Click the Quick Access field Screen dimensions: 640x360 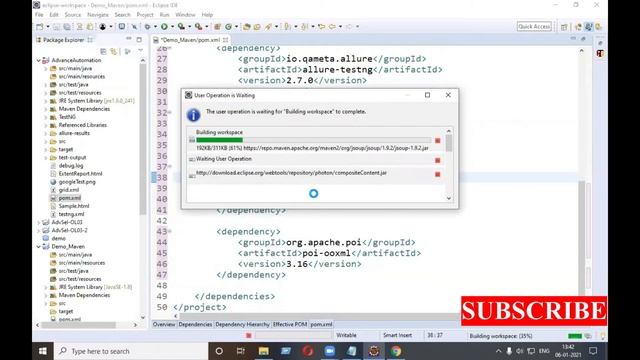[534, 27]
